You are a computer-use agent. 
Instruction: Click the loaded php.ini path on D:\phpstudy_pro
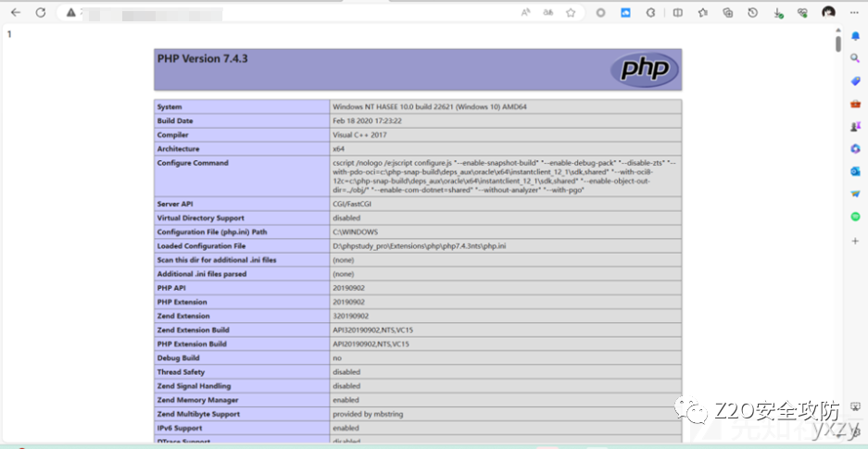(x=419, y=246)
